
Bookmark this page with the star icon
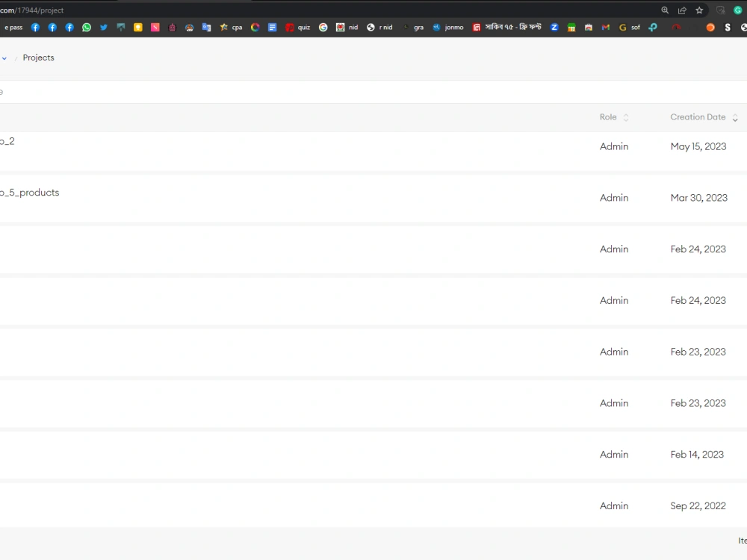(x=699, y=10)
